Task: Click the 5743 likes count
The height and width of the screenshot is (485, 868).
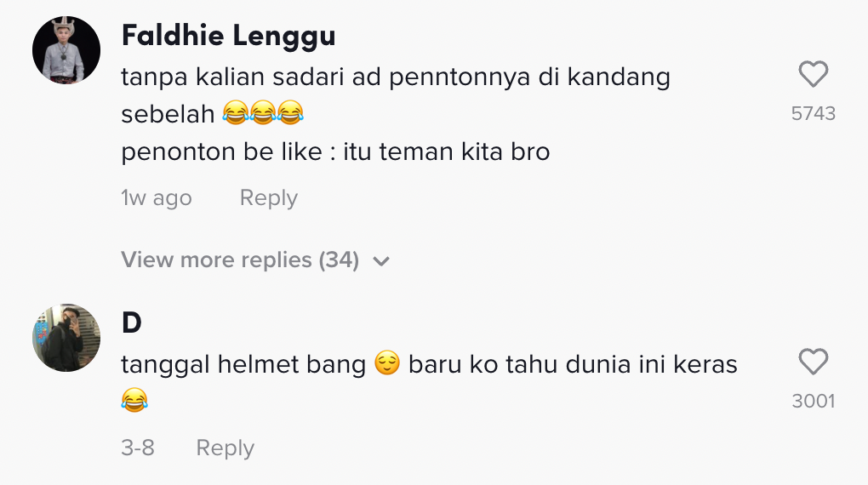Action: (814, 113)
